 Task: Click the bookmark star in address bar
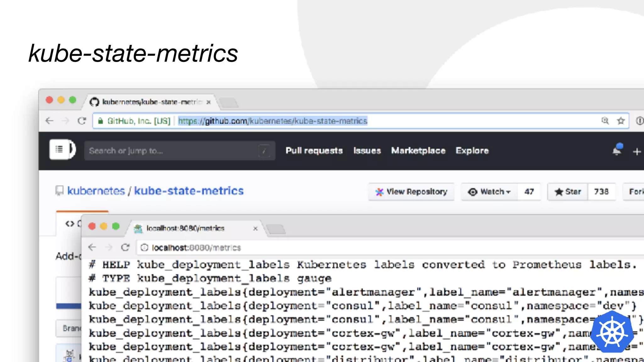[x=620, y=121]
